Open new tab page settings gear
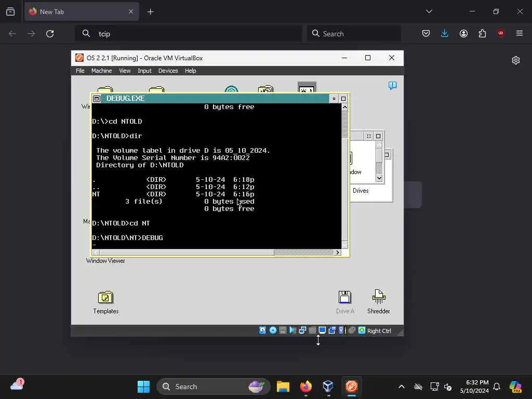532x399 pixels. tap(516, 60)
